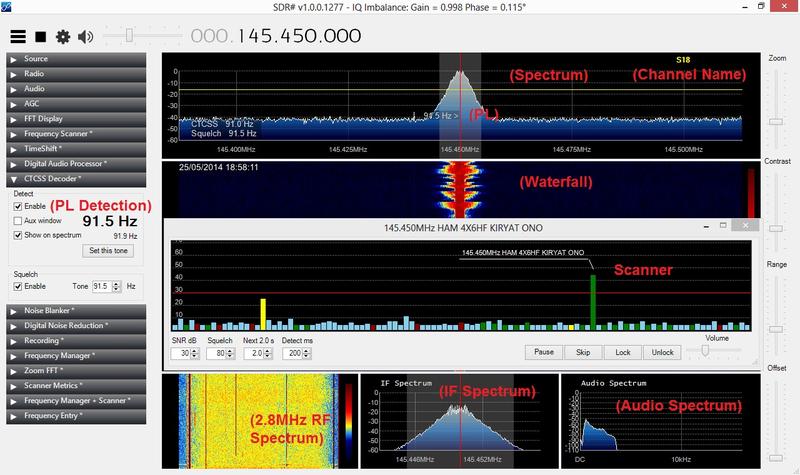
Task: Click the Skip button in the scanner window
Action: tap(583, 353)
